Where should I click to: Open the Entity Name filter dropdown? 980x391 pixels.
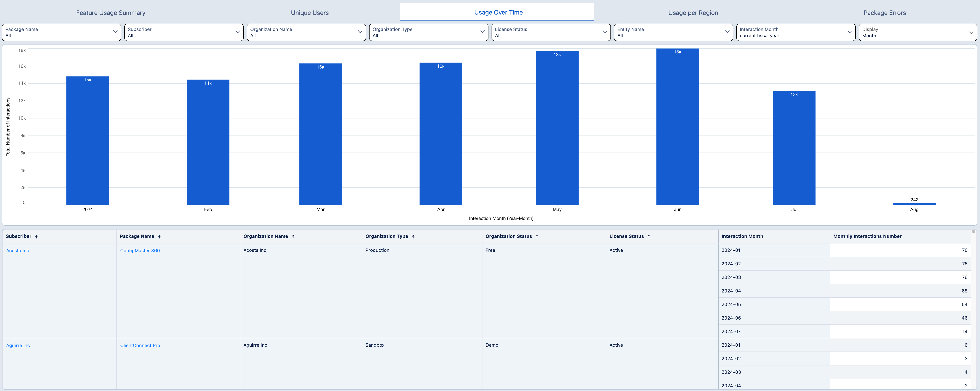(673, 32)
